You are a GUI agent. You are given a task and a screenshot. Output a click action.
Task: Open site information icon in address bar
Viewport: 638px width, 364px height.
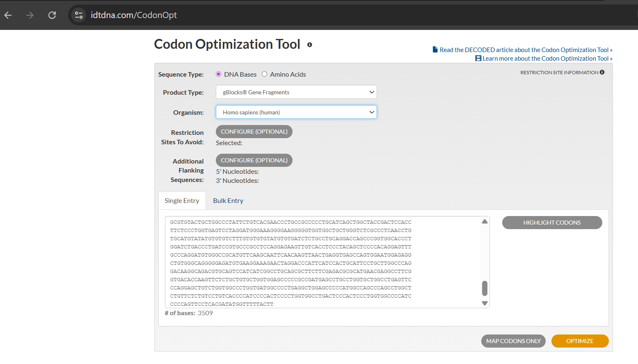[79, 15]
